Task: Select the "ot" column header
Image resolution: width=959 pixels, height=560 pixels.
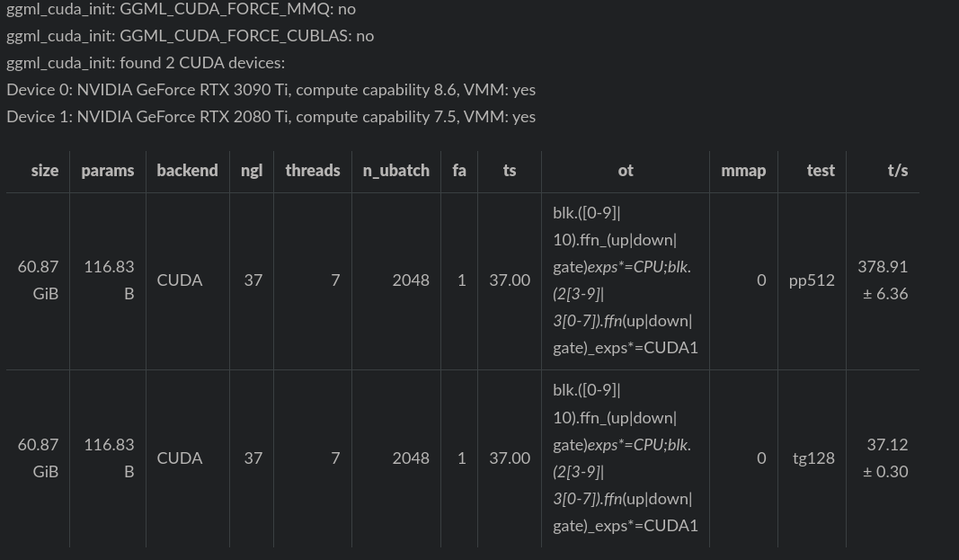Action: tap(626, 170)
